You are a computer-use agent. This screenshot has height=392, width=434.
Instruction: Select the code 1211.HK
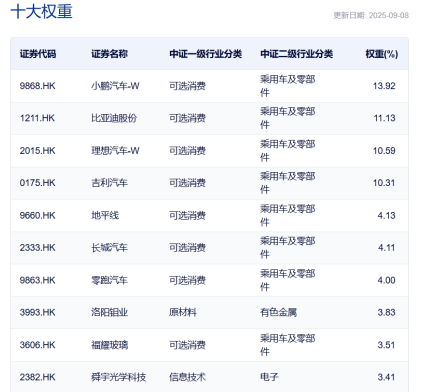[x=37, y=118]
